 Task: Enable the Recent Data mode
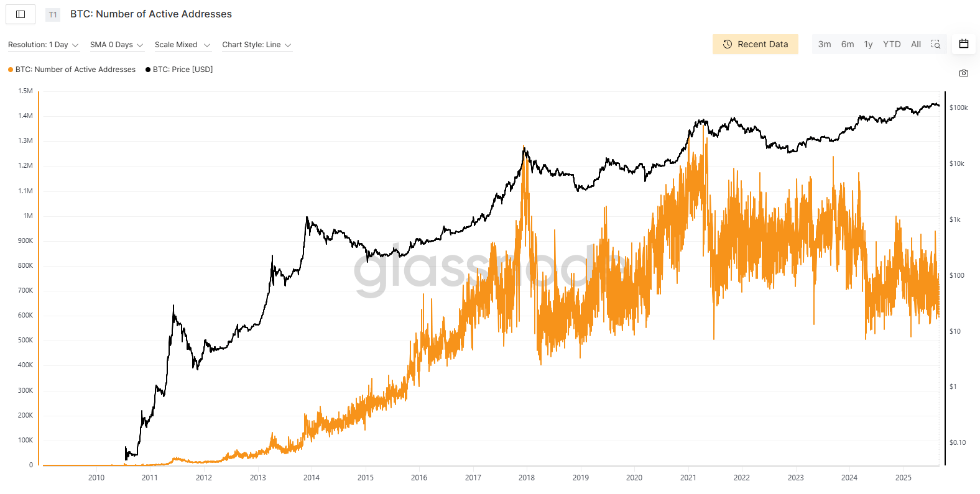(756, 44)
